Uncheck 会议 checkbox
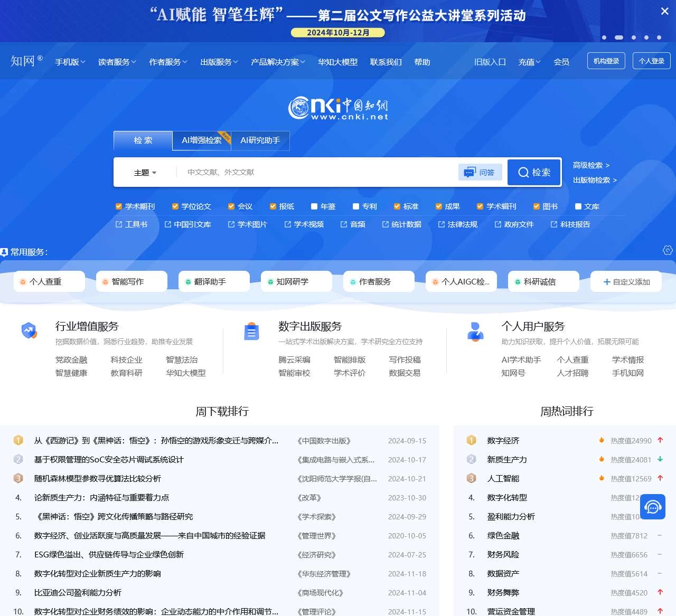The image size is (676, 616). point(231,206)
